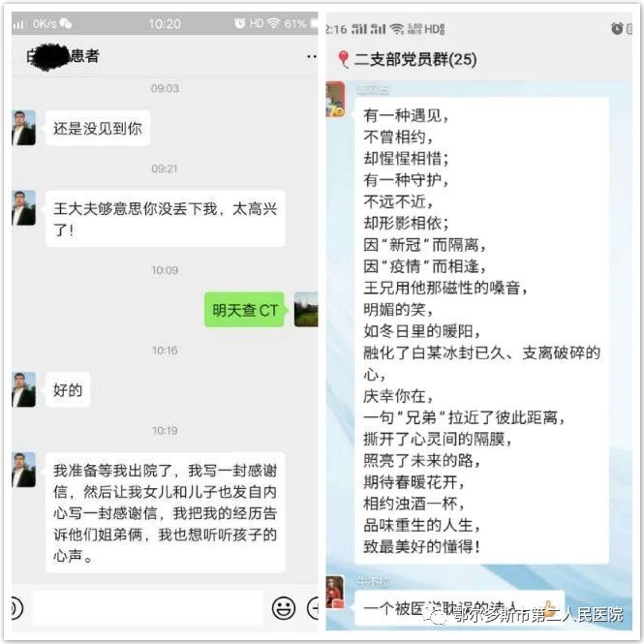Screen dimensions: 644x644
Task: Tap the 王大夫够意思 message bubble
Action: tap(165, 219)
